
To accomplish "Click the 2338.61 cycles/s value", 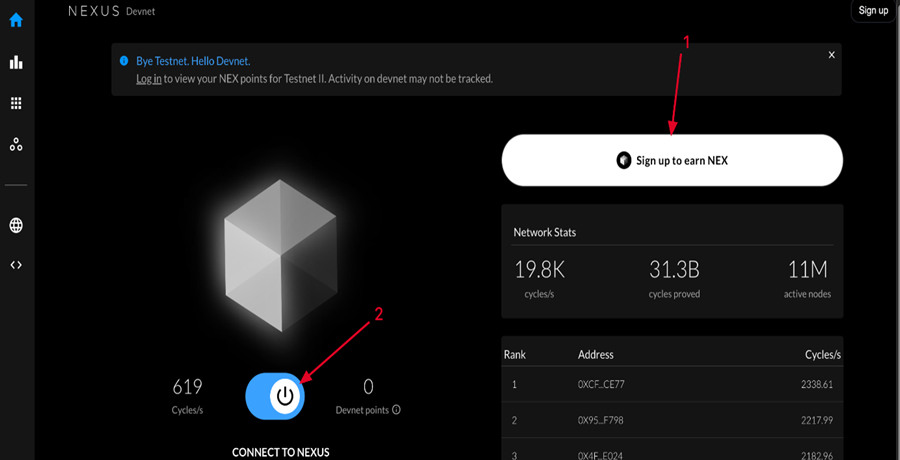I will tap(816, 384).
